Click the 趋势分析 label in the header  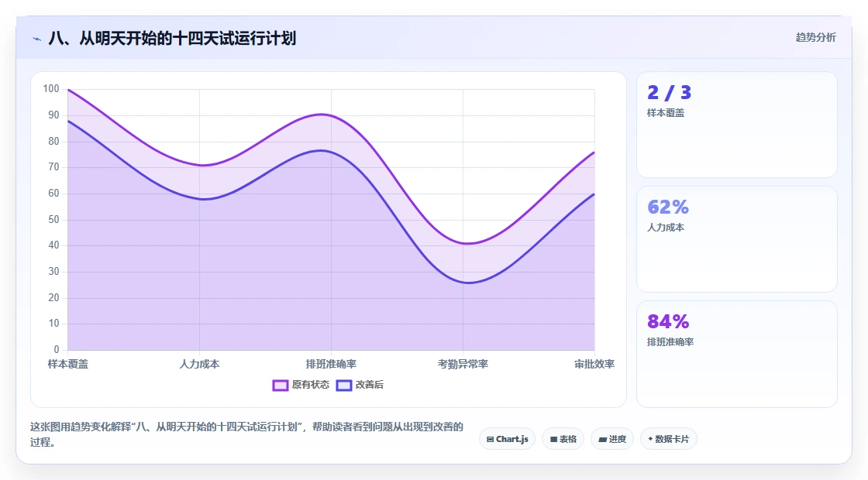tap(815, 38)
